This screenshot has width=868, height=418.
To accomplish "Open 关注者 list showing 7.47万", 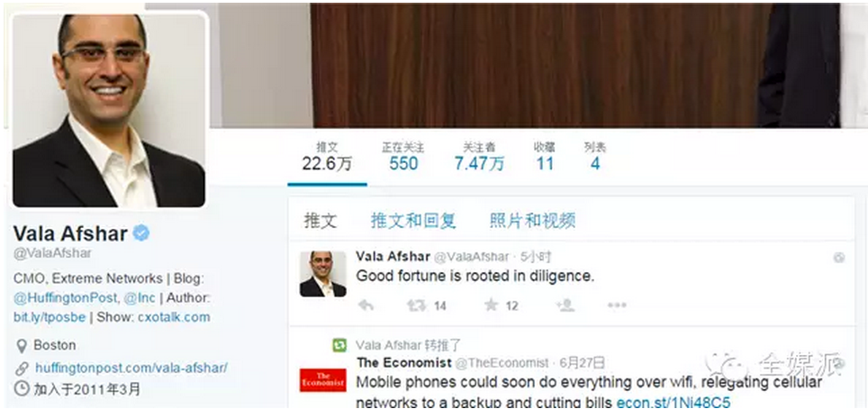I will [x=479, y=157].
